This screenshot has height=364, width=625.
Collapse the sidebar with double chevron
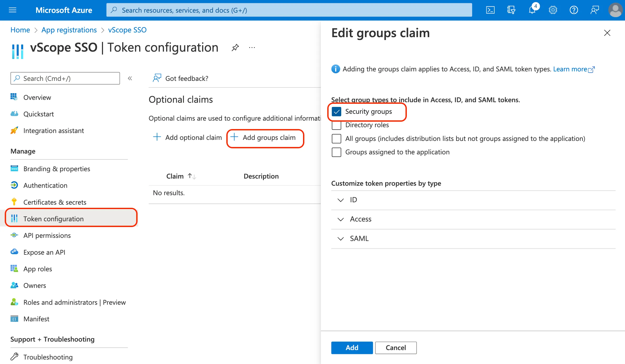coord(130,78)
